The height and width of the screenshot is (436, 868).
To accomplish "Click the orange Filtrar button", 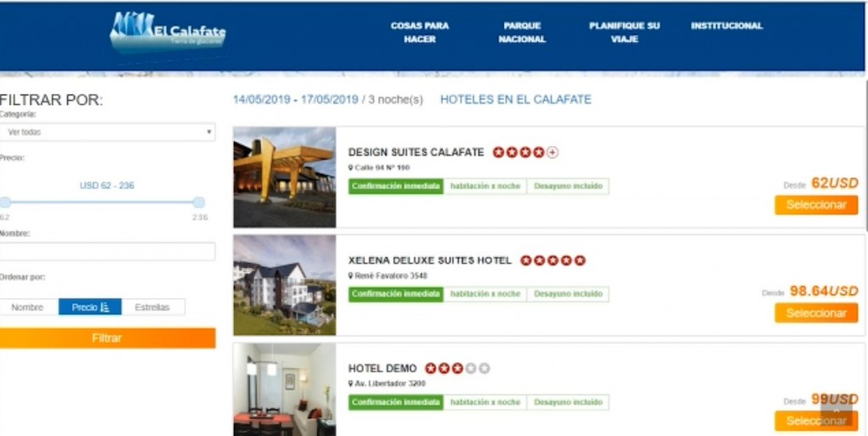I will tap(108, 338).
